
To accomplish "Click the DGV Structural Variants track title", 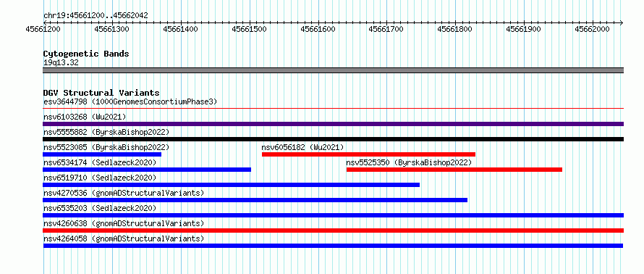I will (x=101, y=93).
